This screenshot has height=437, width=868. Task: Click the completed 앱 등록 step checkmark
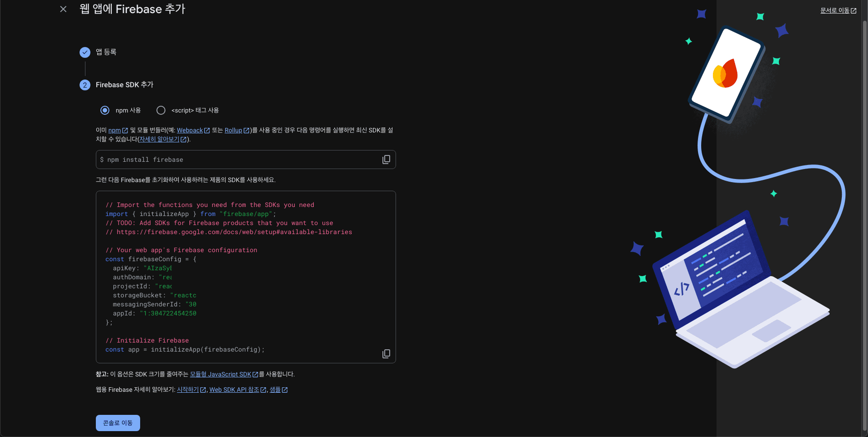pyautogui.click(x=85, y=52)
